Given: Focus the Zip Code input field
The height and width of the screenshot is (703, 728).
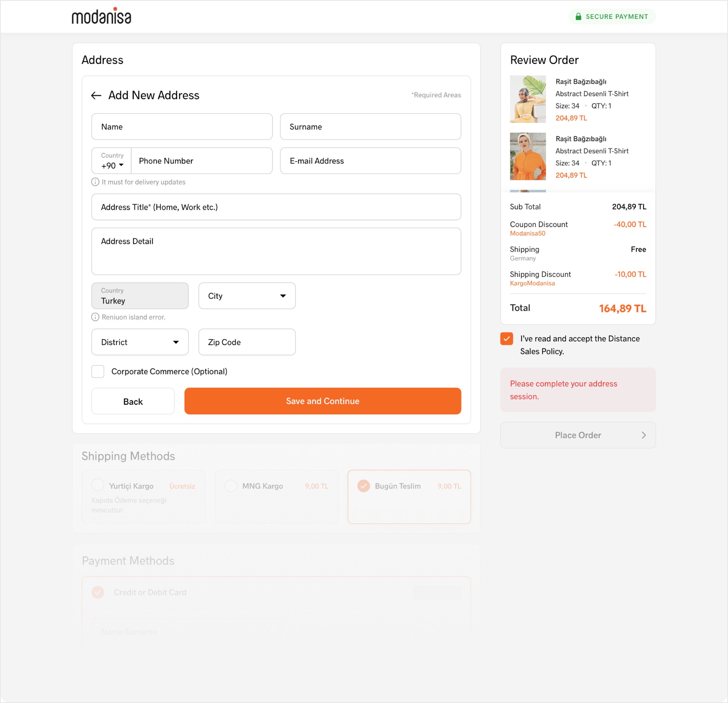Looking at the screenshot, I should pos(247,342).
